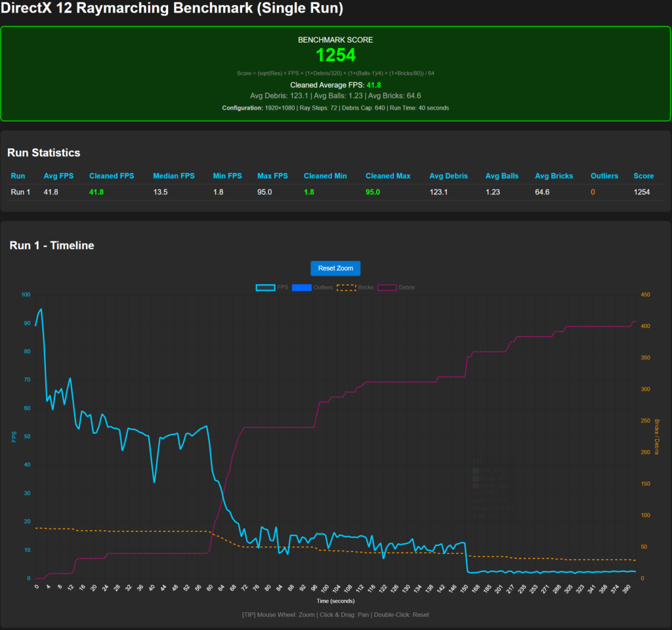Click the large benchmark score 1254
Image resolution: width=672 pixels, height=630 pixels.
pos(335,56)
